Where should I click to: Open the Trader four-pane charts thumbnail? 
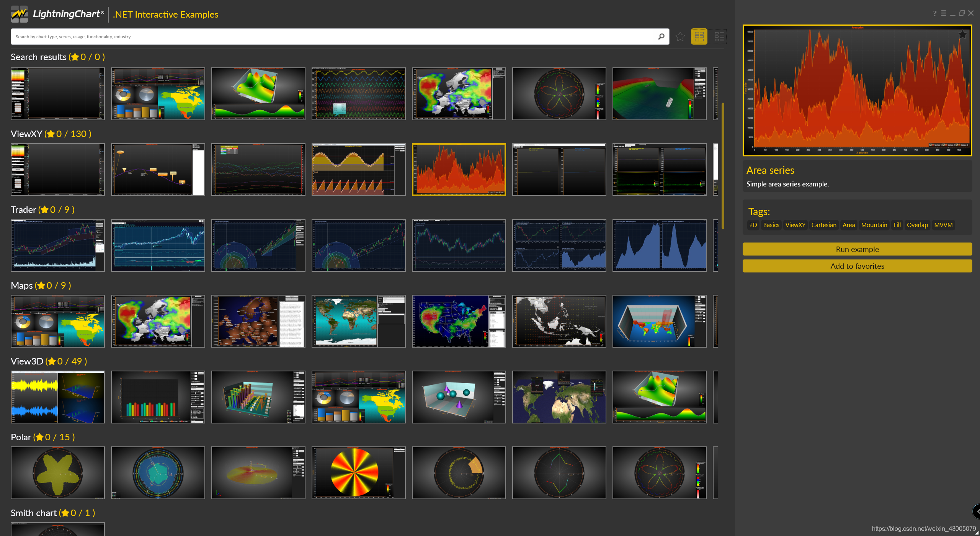(x=559, y=245)
